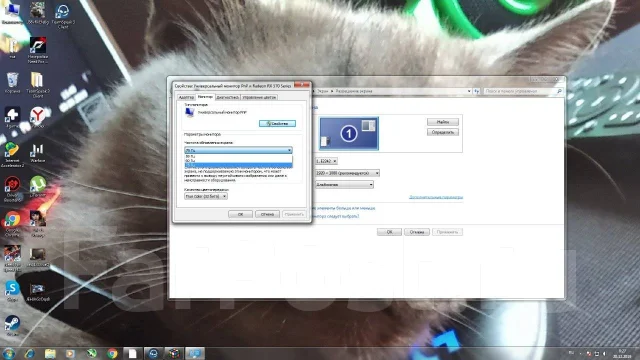Switch to the Управление цветом tab
The width and height of the screenshot is (640, 360).
point(259,98)
